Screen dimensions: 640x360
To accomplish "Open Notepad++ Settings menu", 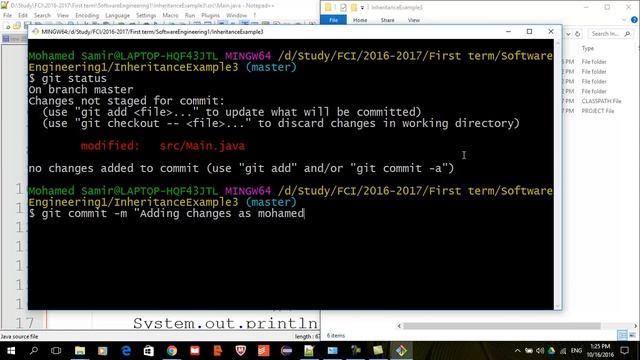I will (x=146, y=15).
